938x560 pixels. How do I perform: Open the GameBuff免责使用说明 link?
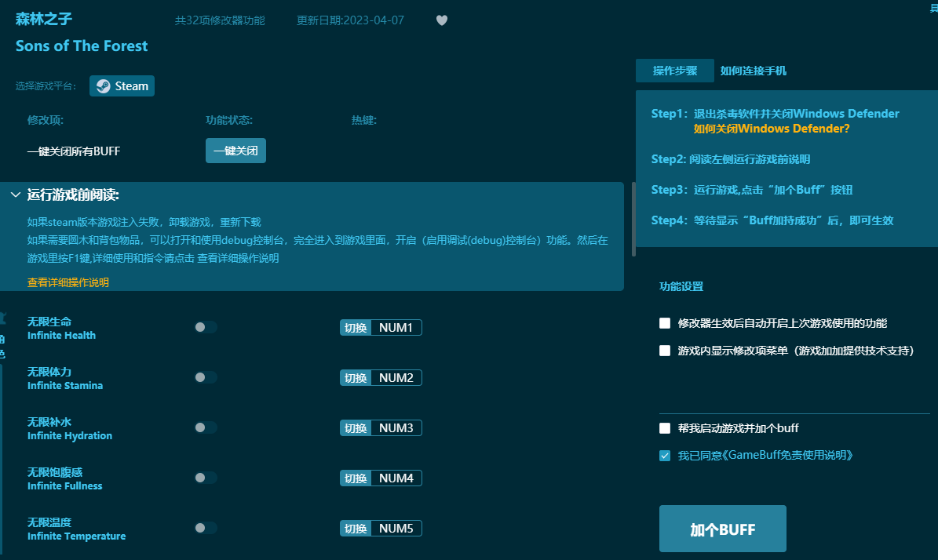click(787, 456)
